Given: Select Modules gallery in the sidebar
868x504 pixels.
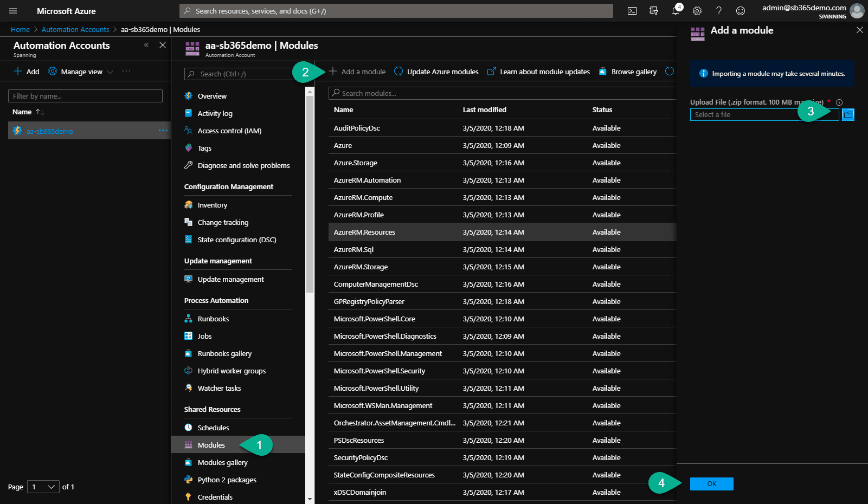Looking at the screenshot, I should [x=222, y=462].
